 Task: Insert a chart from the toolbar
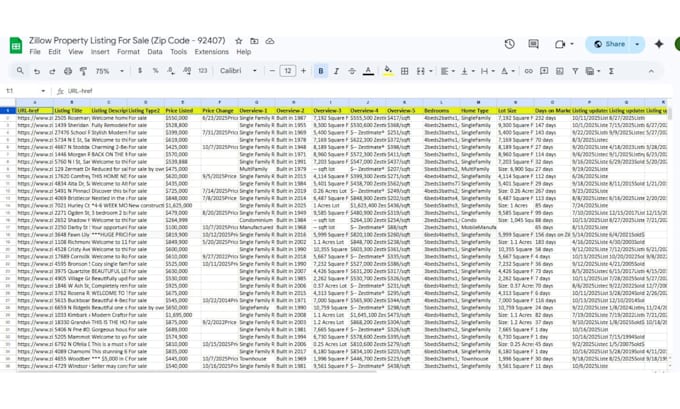point(559,71)
